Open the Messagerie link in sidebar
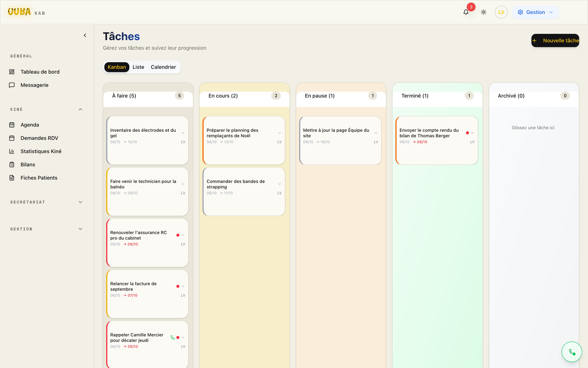 tap(34, 85)
